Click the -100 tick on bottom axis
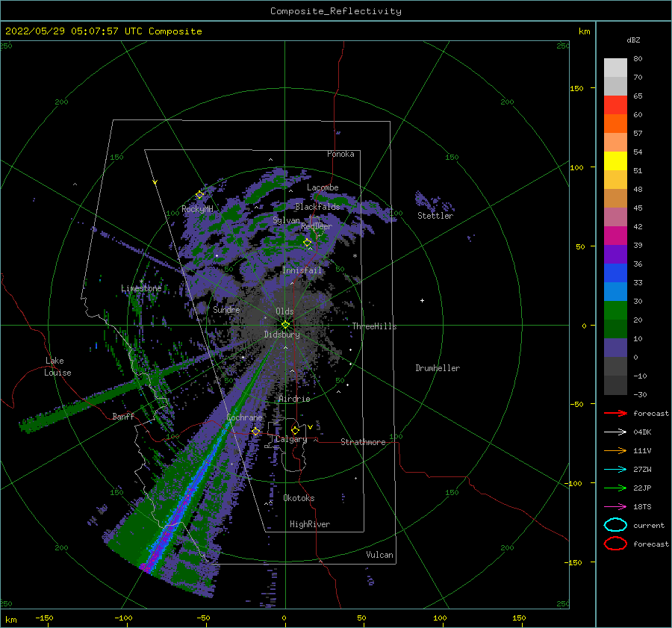 coord(123,618)
